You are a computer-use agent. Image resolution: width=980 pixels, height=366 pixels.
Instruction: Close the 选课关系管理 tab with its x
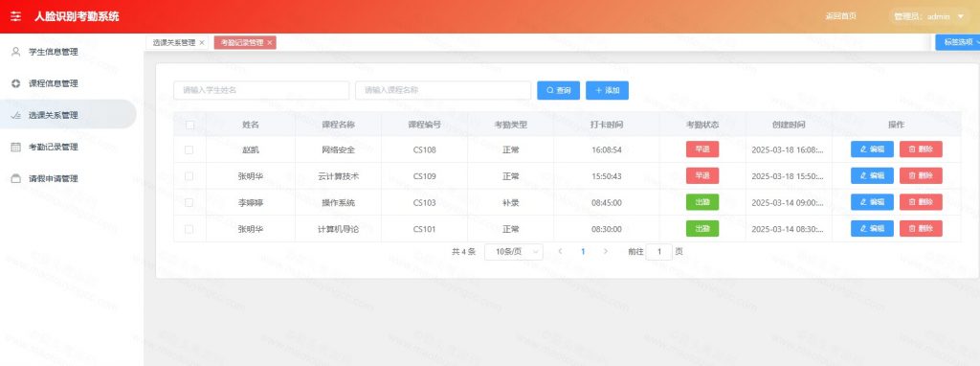(201, 42)
